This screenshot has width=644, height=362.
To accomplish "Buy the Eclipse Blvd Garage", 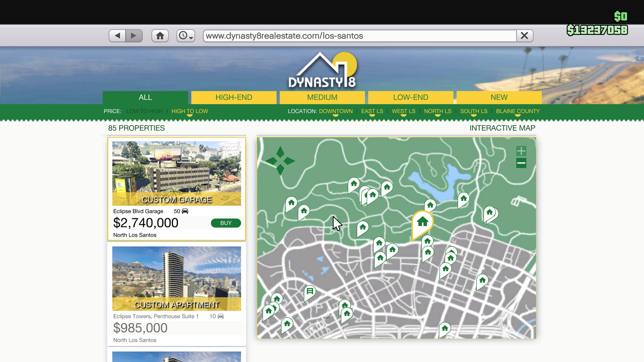I will 226,223.
